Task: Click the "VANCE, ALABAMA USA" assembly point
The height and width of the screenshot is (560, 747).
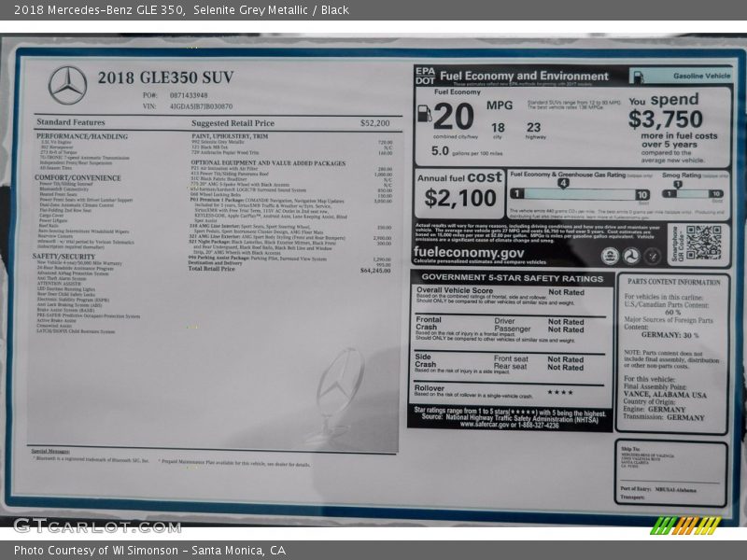Action: tap(665, 395)
